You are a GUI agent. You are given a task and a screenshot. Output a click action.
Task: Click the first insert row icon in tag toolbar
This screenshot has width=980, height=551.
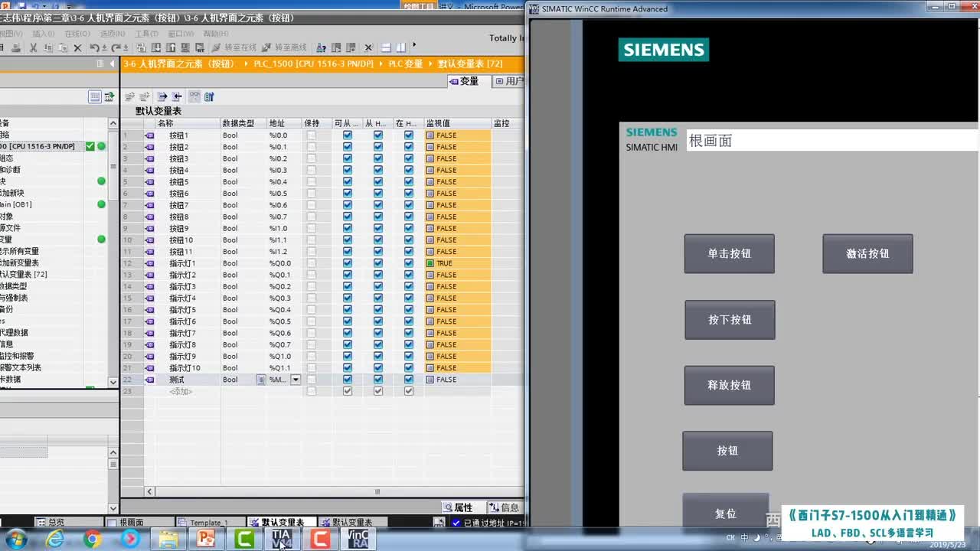click(129, 96)
